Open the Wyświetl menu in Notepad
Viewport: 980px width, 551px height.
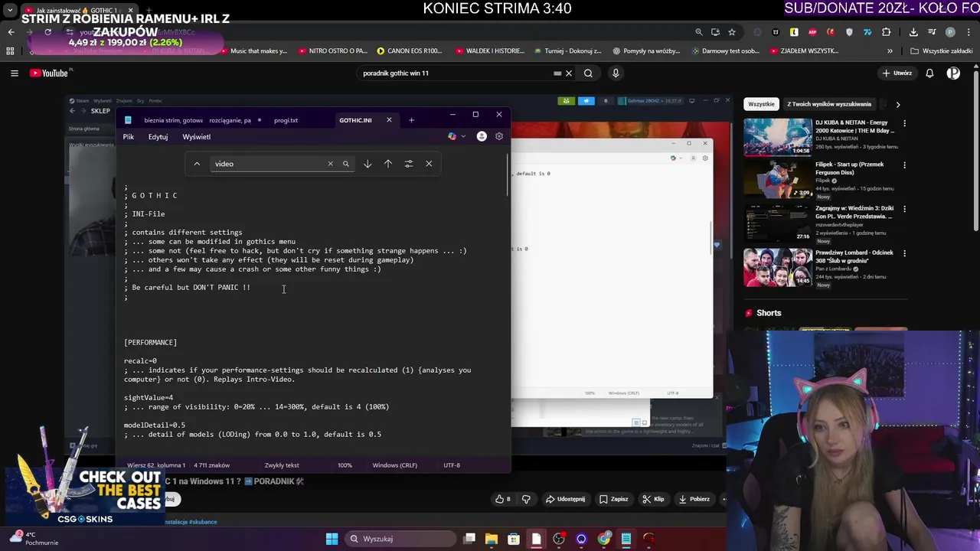197,137
